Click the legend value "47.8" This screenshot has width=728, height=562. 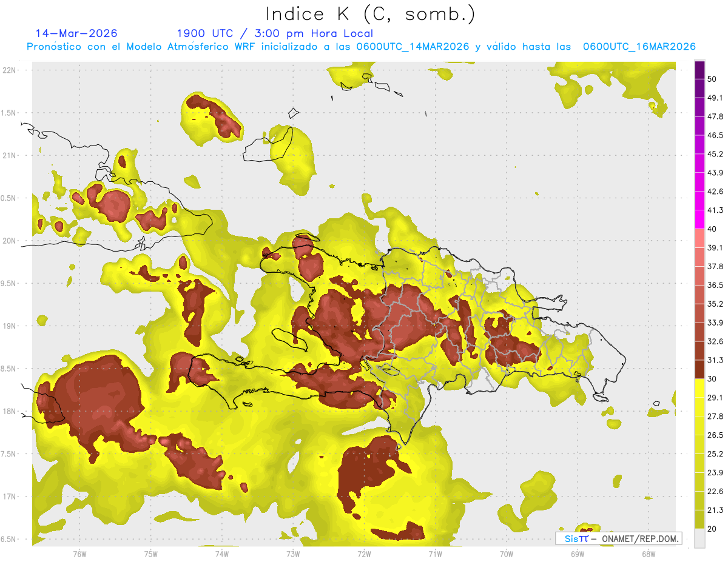(x=715, y=116)
